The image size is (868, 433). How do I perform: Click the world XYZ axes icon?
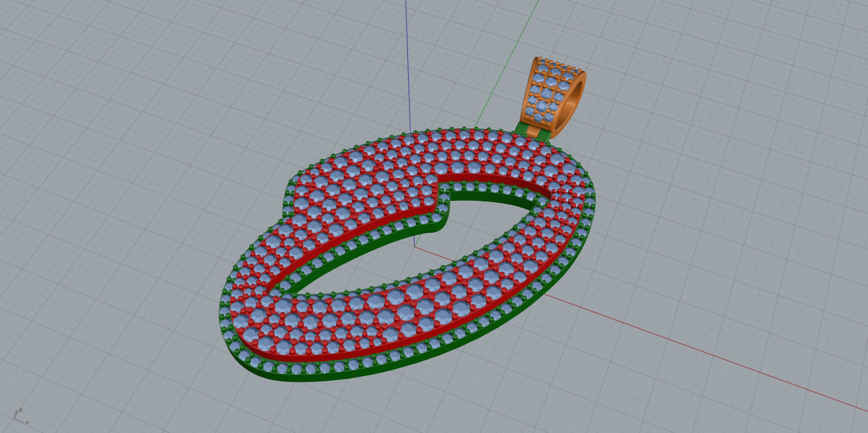(x=20, y=416)
